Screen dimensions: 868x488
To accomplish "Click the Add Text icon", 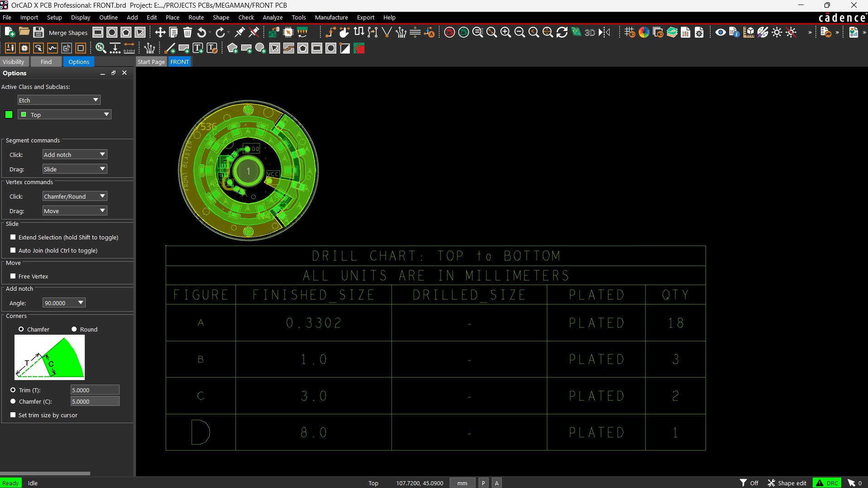I will 198,49.
